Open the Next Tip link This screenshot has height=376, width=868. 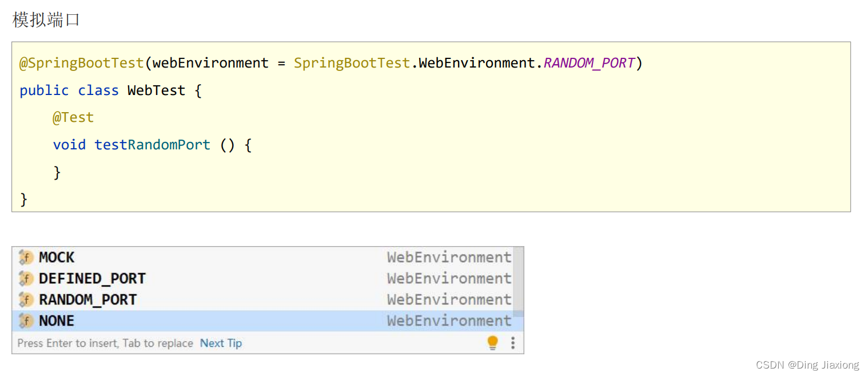tap(221, 343)
